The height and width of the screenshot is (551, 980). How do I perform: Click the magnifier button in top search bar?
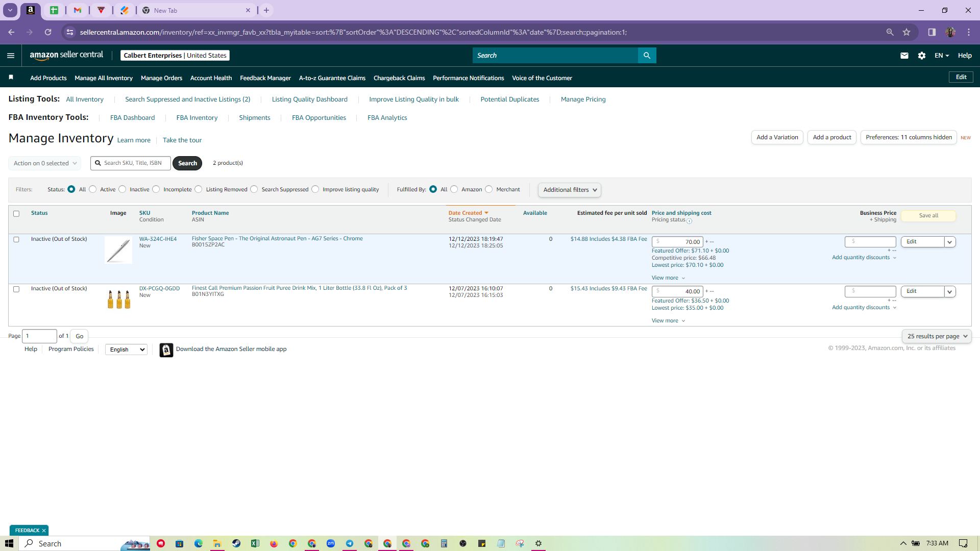click(x=647, y=56)
